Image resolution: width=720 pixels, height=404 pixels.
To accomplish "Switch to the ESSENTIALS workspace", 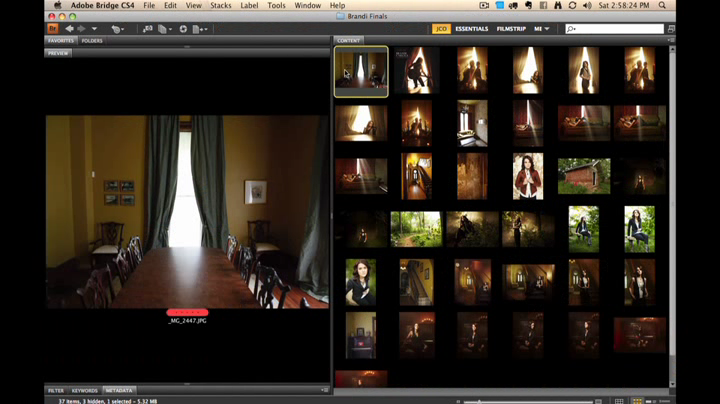I will point(472,28).
